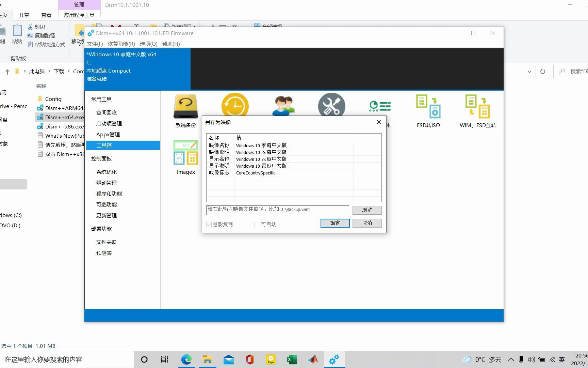Launch the Imagex tool icon
The image size is (588, 368).
[x=186, y=157]
